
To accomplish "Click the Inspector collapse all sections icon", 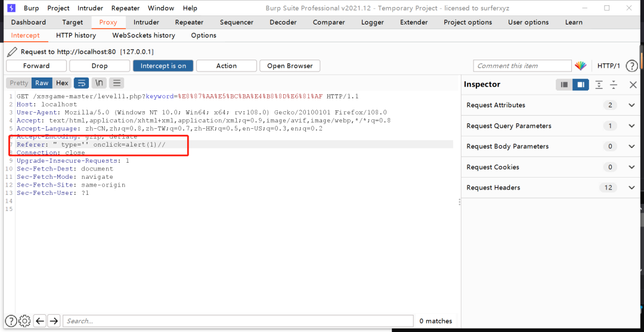I will [x=614, y=85].
